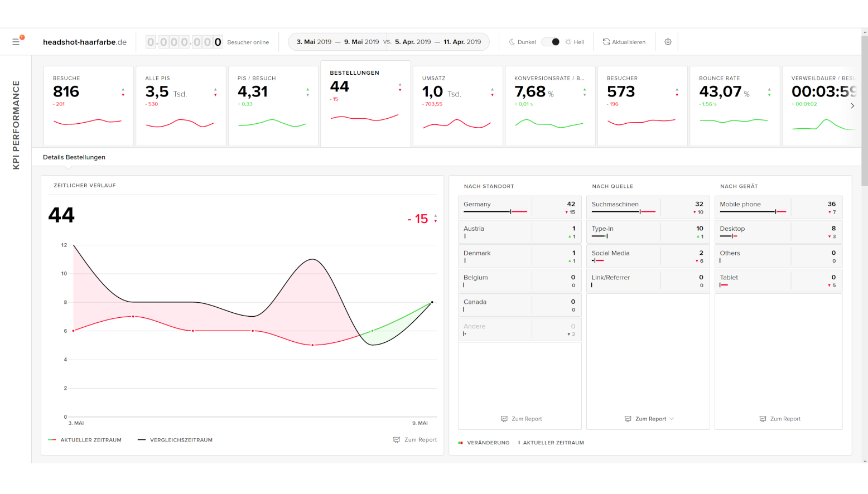Toggle Aktueller Zeitraum legend in timeline chart

pos(85,440)
